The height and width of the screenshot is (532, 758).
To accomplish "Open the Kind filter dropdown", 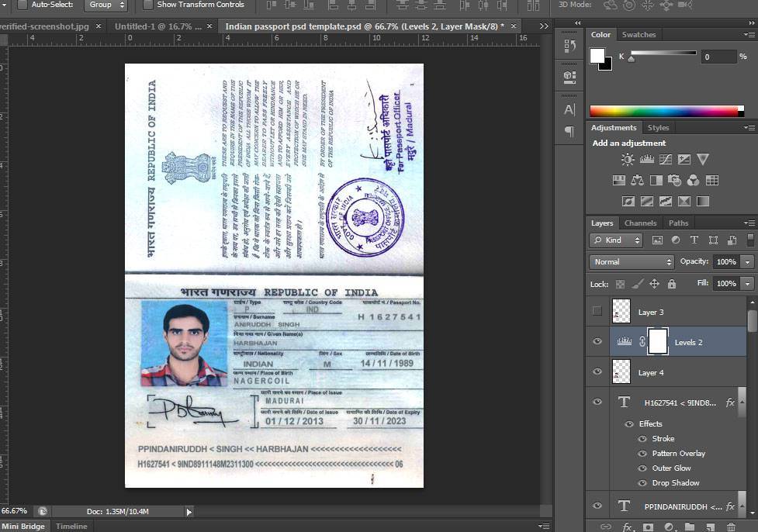I will [616, 240].
